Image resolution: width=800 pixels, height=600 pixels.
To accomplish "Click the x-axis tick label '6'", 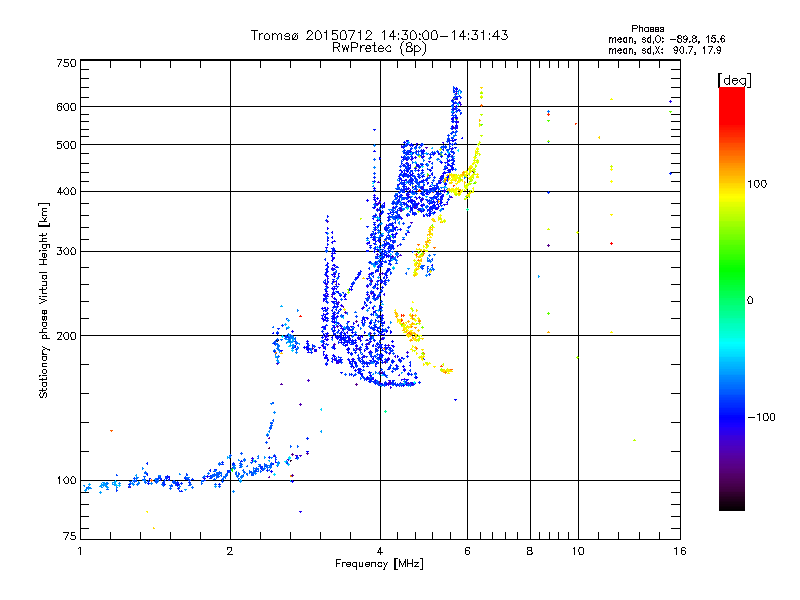I will (x=467, y=551).
